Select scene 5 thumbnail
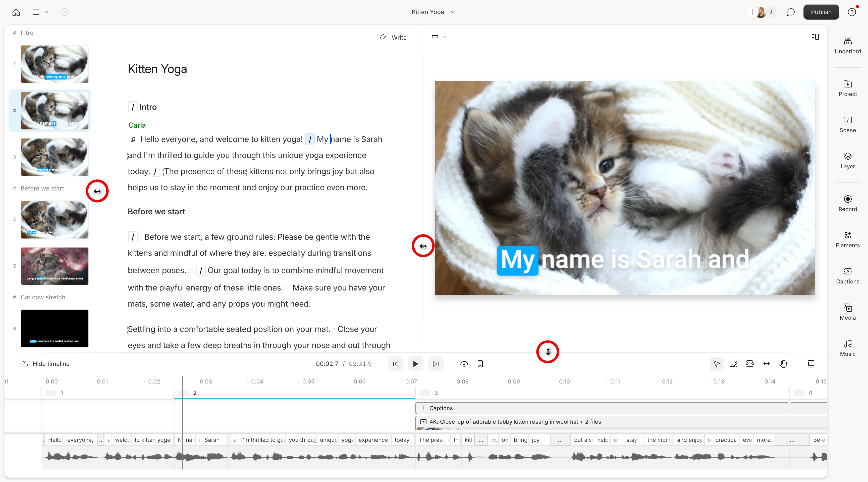Viewport: 868px width, 482px height. point(55,266)
